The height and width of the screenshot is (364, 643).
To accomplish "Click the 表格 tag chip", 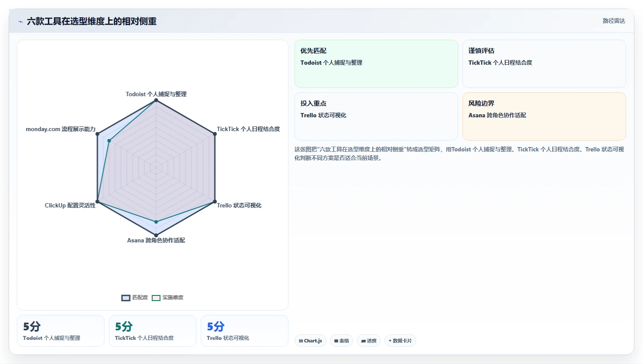I will tap(342, 341).
